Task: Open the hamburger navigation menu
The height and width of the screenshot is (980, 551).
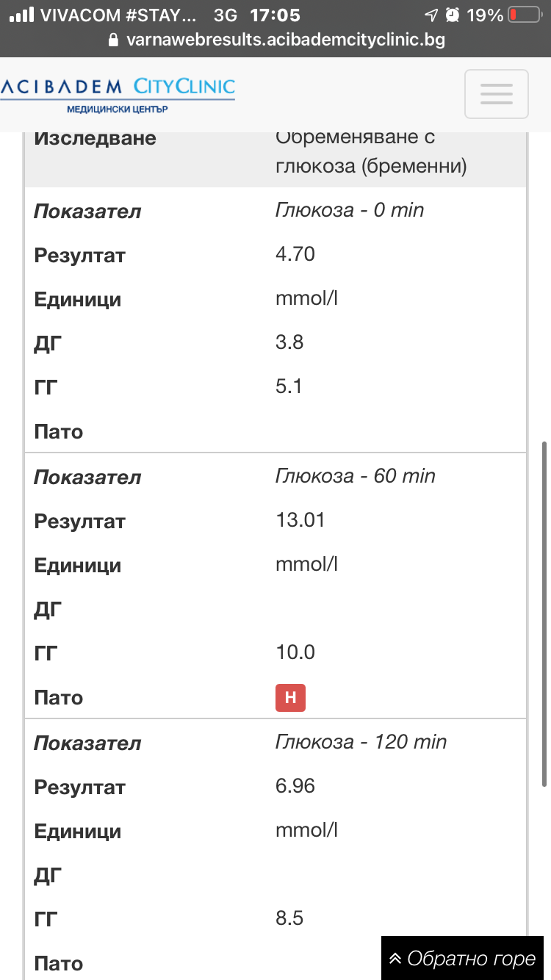Action: coord(496,94)
